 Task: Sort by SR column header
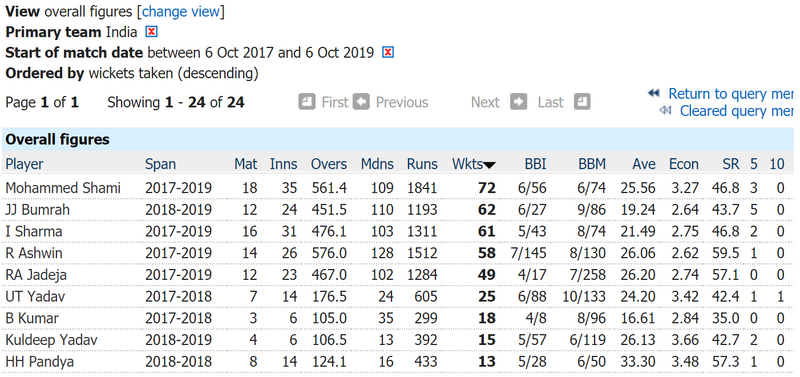(x=731, y=164)
